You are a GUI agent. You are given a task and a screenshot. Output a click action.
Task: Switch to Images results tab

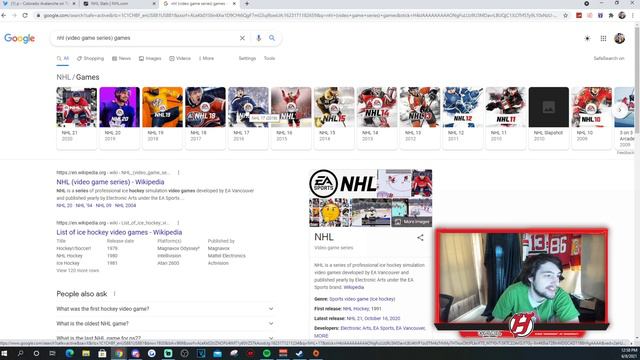coord(150,59)
